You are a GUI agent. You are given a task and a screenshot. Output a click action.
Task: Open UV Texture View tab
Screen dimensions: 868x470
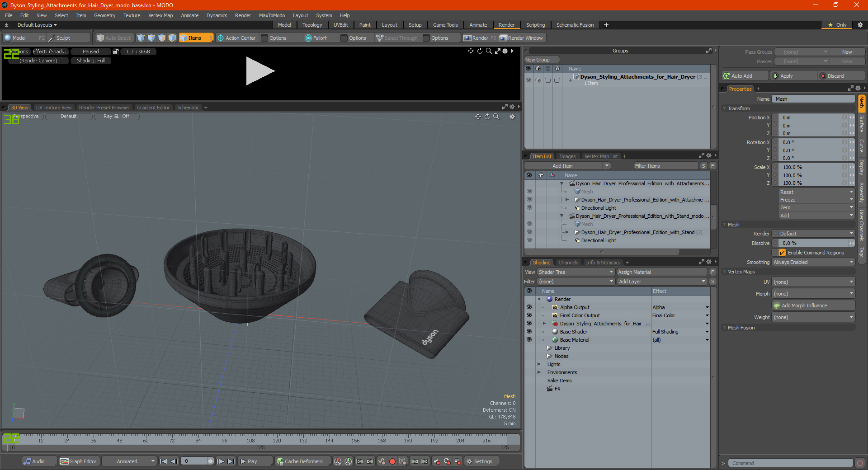tap(53, 108)
